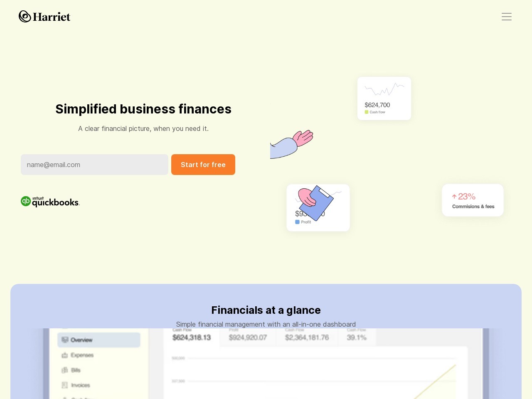Image resolution: width=532 pixels, height=399 pixels.
Task: Open the hamburger menu icon
Action: pyautogui.click(x=506, y=17)
